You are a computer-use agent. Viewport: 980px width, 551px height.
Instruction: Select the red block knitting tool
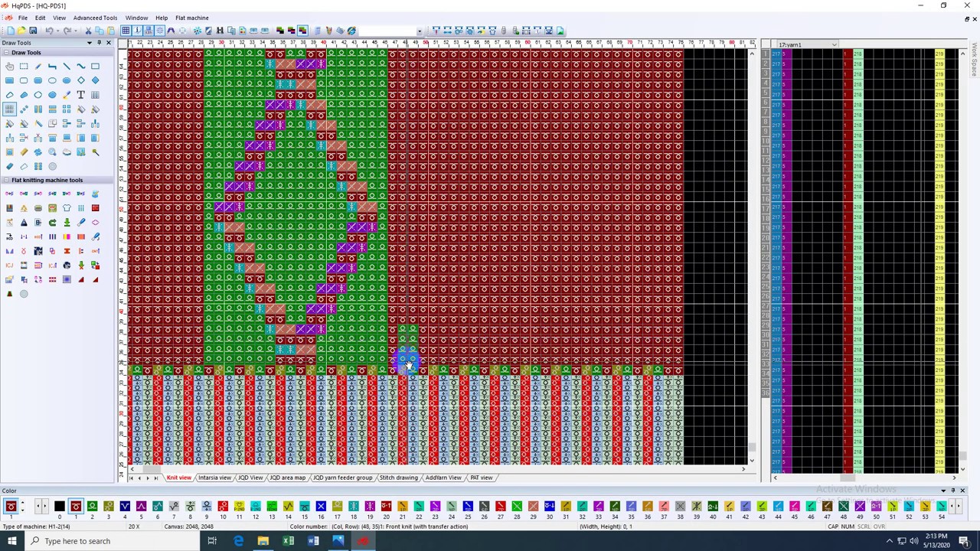click(95, 208)
